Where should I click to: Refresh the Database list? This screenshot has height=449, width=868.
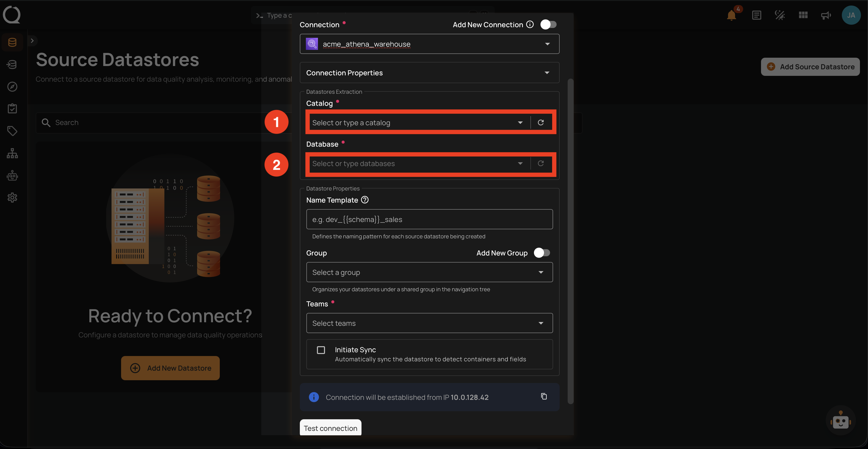coord(540,163)
